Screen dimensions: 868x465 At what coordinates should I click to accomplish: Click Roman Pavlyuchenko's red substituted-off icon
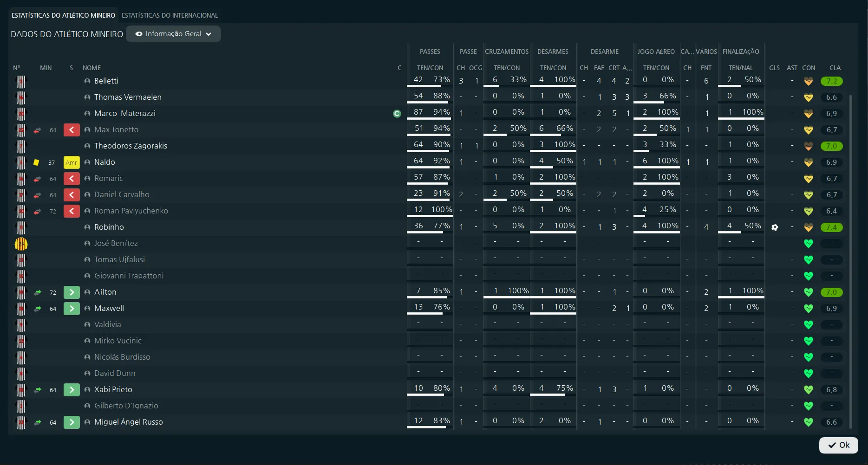pos(72,211)
